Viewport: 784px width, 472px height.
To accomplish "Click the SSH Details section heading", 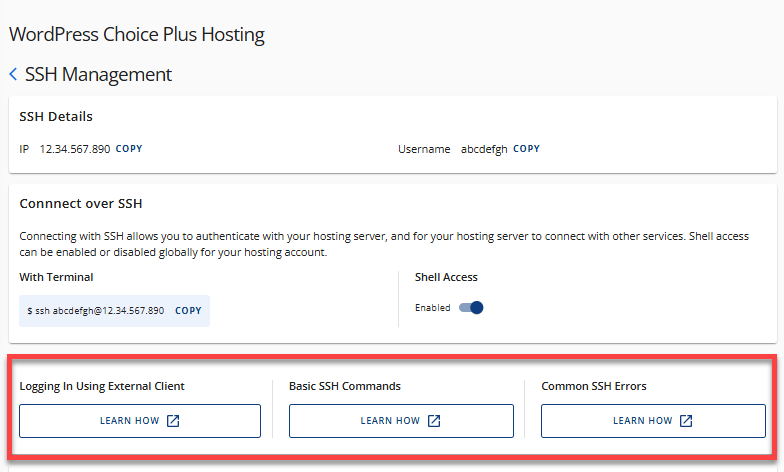I will click(x=56, y=117).
